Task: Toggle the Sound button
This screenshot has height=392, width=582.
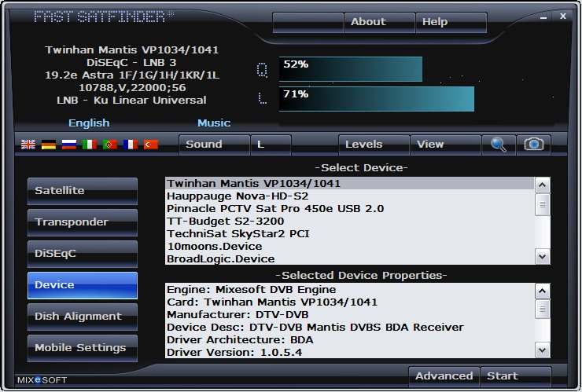Action: click(214, 145)
